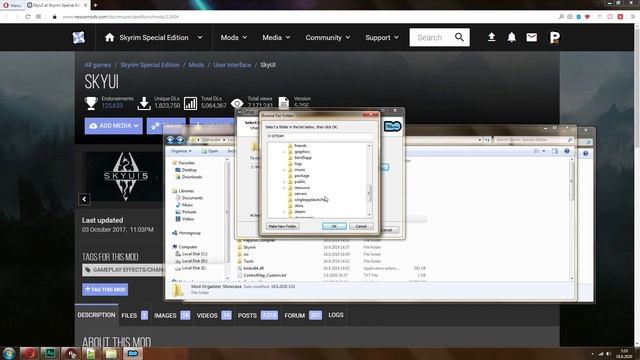Select the binkw64.dll file in Explorer

250,268
